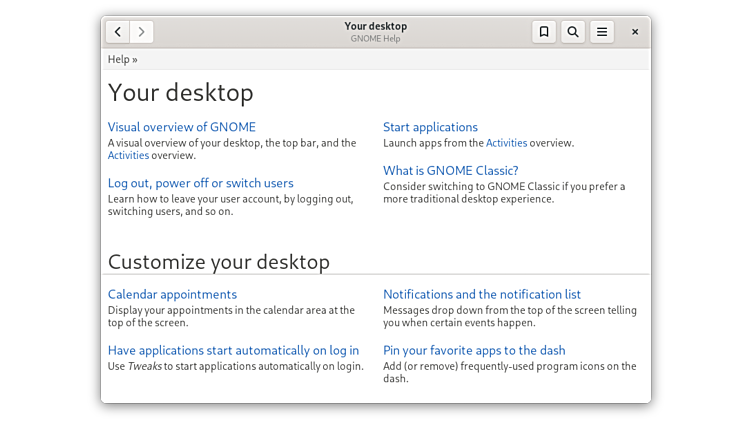Viewport: 752px width, 423px height.
Task: Open the Calendar appointments topic
Action: [x=172, y=295]
